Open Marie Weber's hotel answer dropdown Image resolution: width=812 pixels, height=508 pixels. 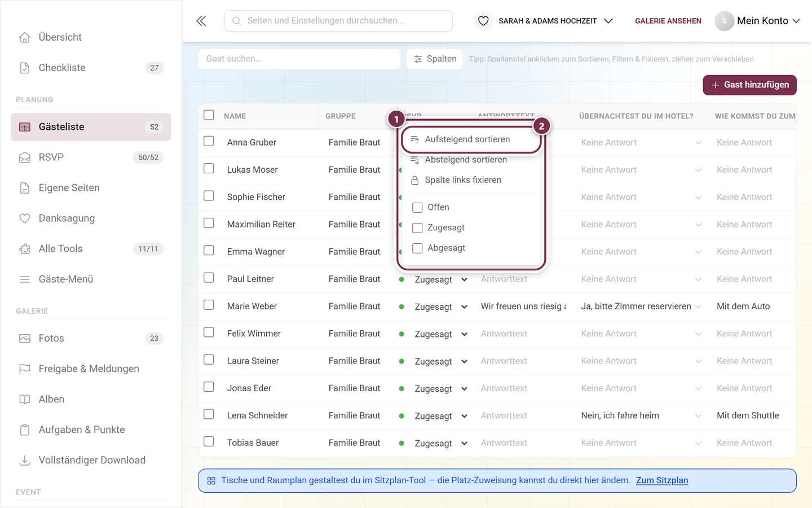pos(642,306)
